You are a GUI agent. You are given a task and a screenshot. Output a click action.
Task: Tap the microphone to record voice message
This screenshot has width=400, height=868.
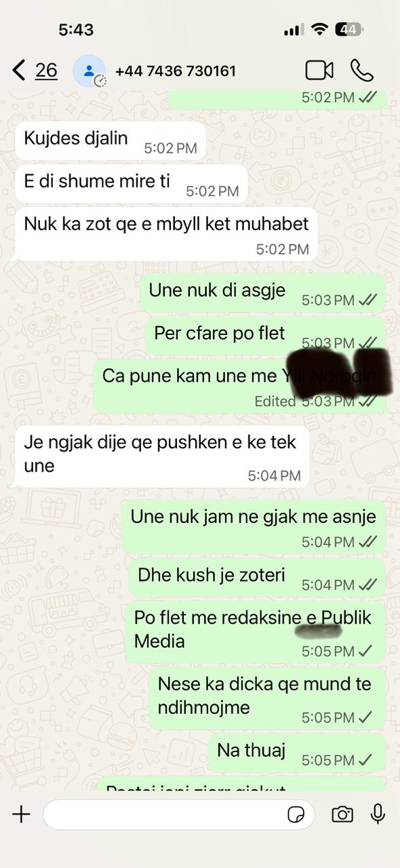tap(378, 814)
